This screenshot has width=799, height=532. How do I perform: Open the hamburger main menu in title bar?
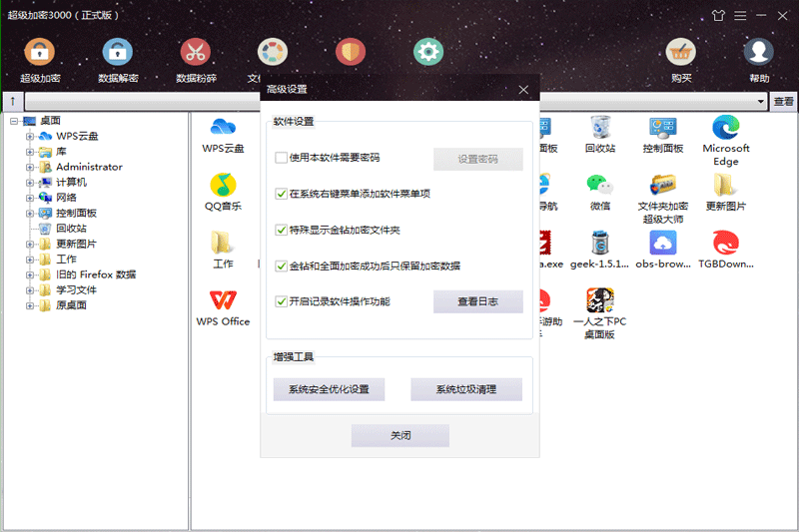[x=740, y=16]
